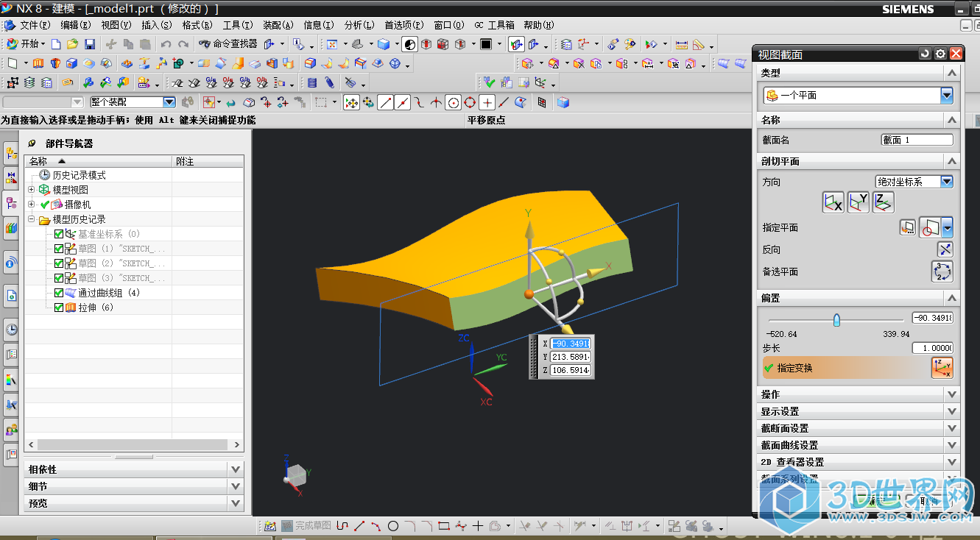980x540 pixels.
Task: Open file using folder icon
Action: click(72, 44)
